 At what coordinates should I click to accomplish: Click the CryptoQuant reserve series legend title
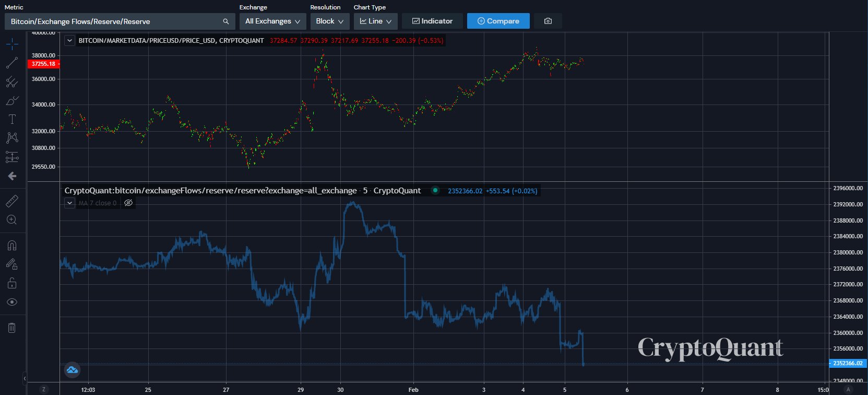(x=242, y=191)
